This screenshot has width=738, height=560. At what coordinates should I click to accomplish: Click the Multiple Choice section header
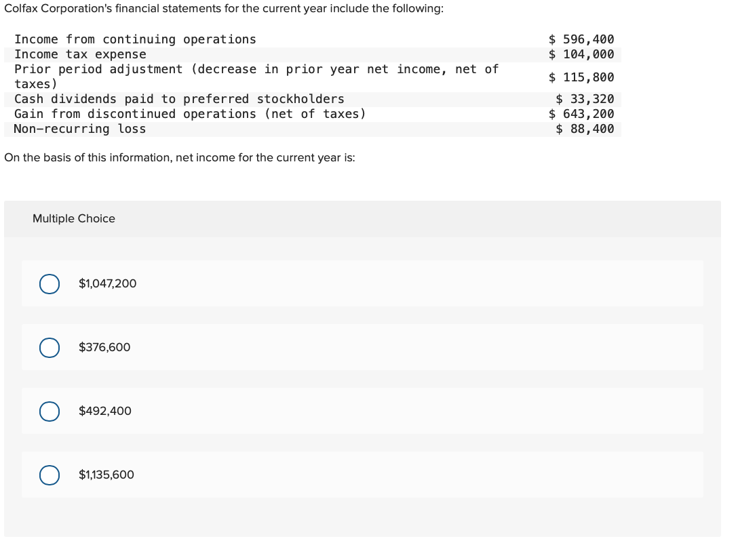[x=74, y=218]
